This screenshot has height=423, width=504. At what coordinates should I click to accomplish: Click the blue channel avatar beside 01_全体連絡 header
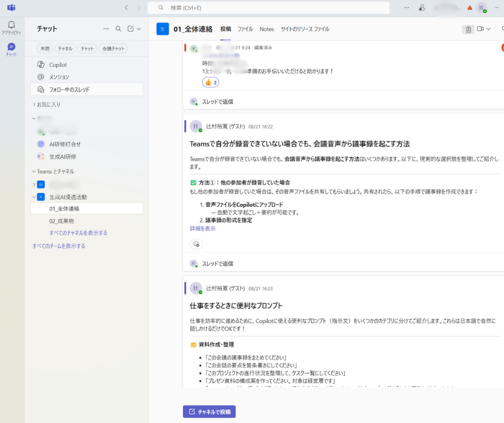[x=162, y=29]
